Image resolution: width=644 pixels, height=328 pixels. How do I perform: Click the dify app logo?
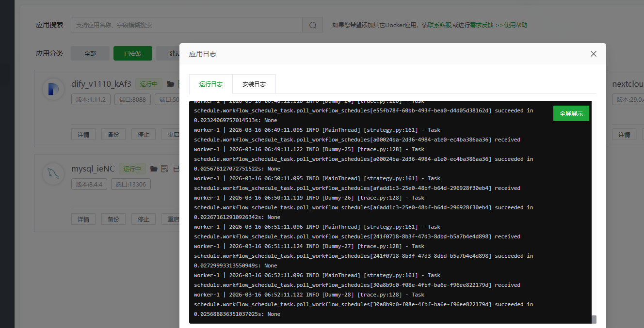[x=53, y=90]
